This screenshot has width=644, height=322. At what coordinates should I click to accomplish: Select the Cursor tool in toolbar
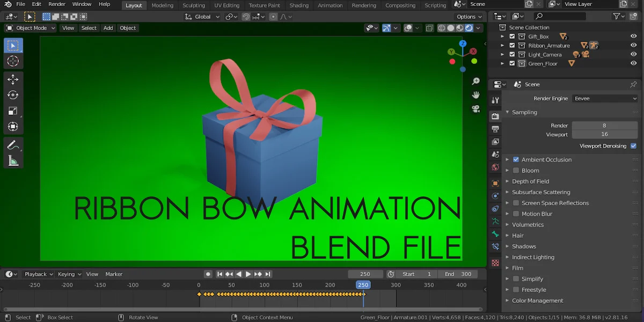tap(13, 61)
